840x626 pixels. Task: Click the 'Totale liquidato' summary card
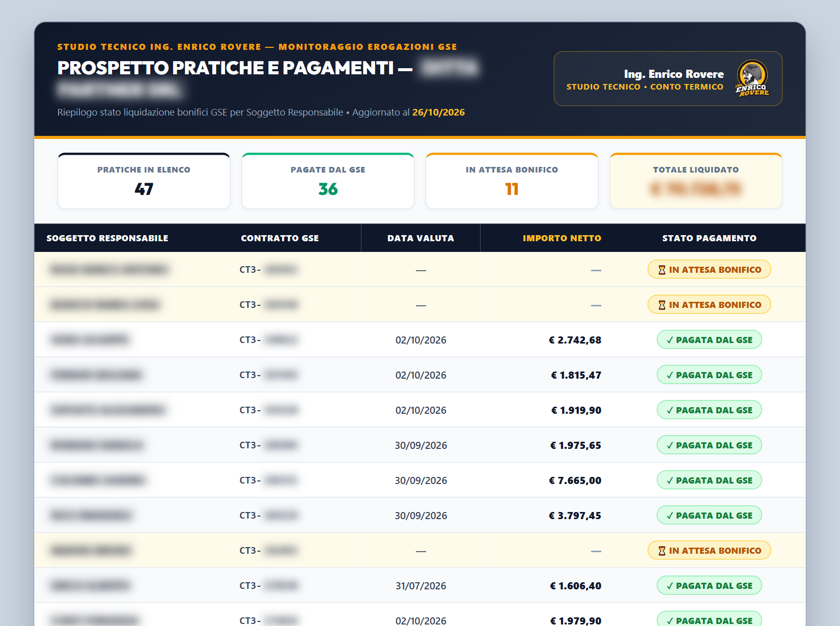click(x=696, y=181)
